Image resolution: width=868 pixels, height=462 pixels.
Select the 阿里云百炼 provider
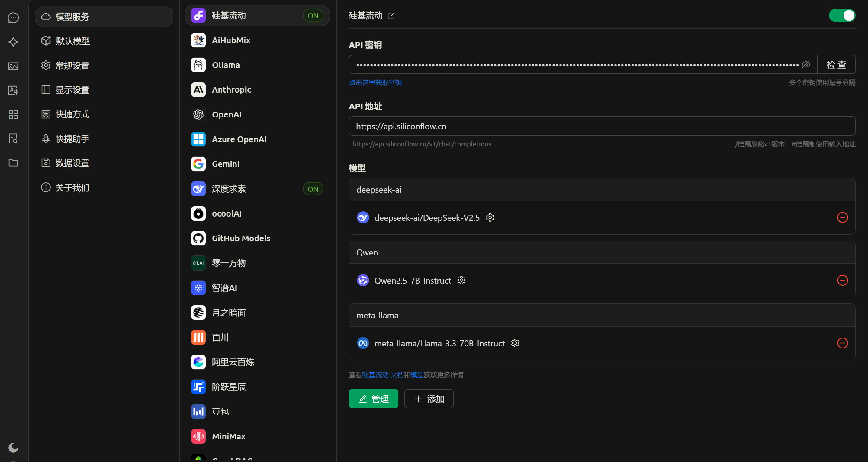pyautogui.click(x=257, y=362)
